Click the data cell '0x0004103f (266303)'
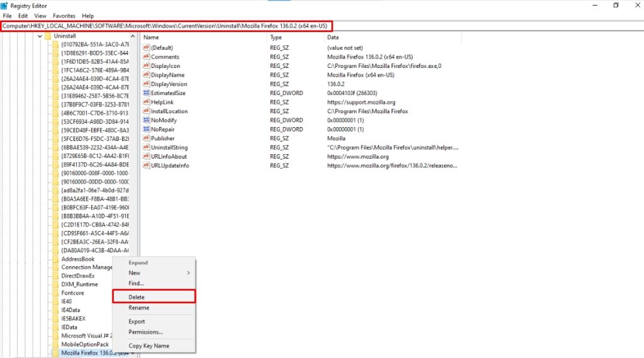The width and height of the screenshot is (644, 358). (352, 93)
